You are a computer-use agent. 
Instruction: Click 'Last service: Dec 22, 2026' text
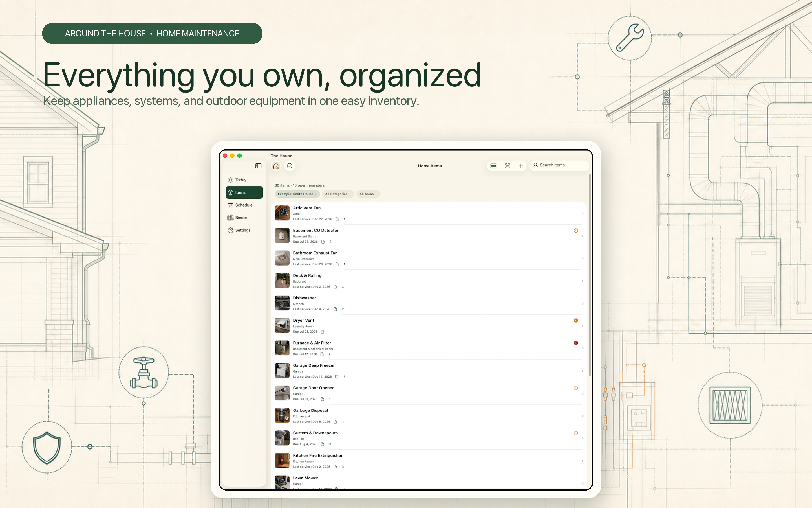pyautogui.click(x=312, y=219)
